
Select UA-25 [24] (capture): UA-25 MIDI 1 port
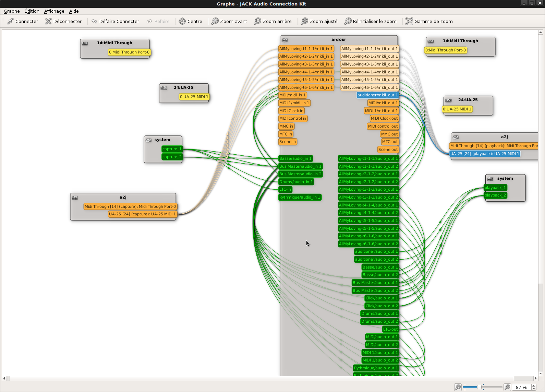[142, 214]
